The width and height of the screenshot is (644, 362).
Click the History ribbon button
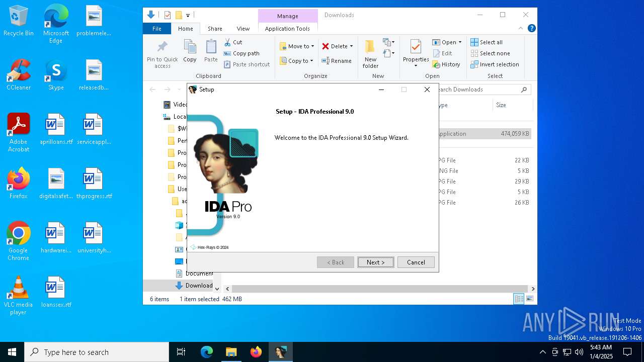pos(446,64)
